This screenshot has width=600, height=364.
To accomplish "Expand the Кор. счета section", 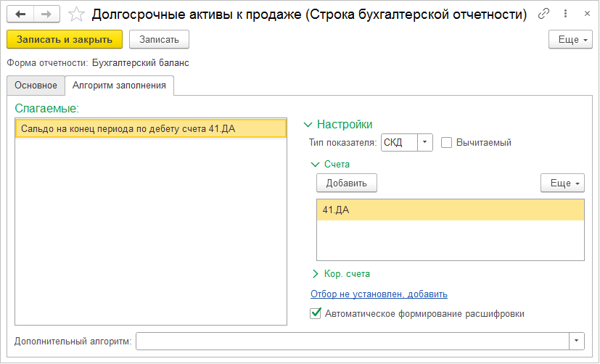I will point(316,274).
